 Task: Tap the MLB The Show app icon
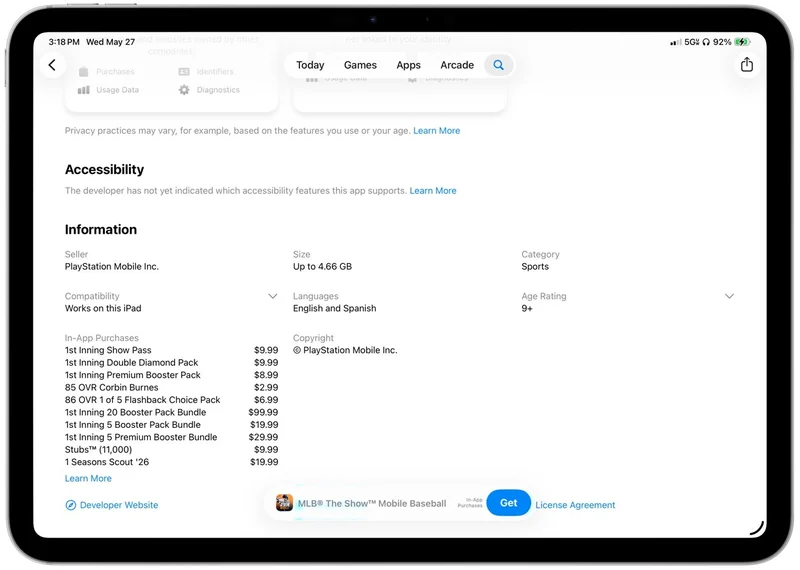coord(284,503)
